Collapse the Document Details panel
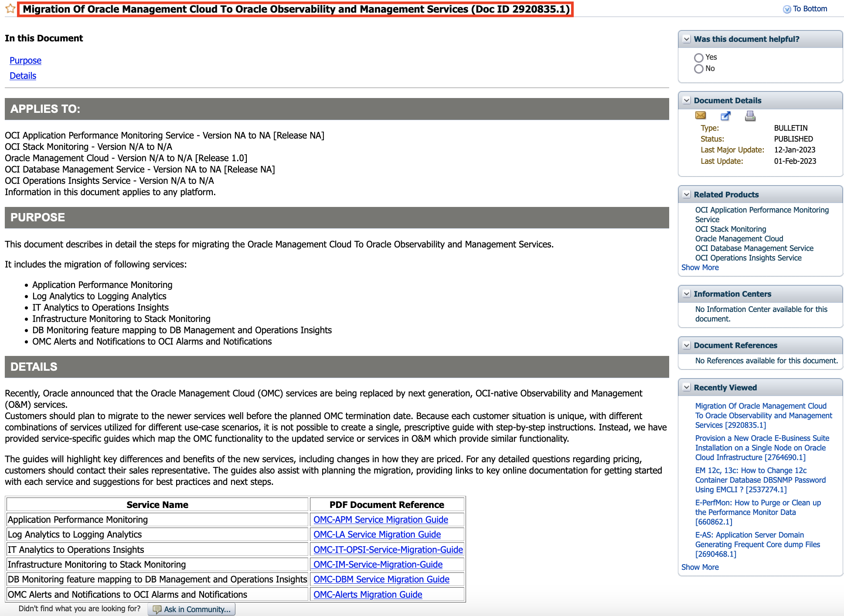The height and width of the screenshot is (616, 844). click(687, 101)
